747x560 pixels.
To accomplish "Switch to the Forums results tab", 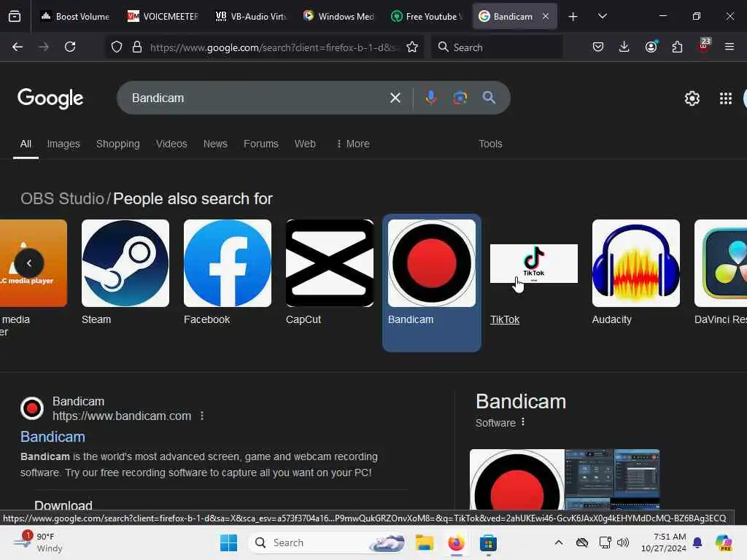I will pyautogui.click(x=260, y=144).
